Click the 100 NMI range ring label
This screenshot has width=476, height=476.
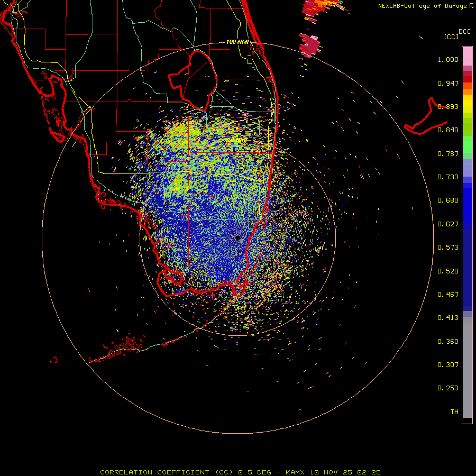point(237,42)
